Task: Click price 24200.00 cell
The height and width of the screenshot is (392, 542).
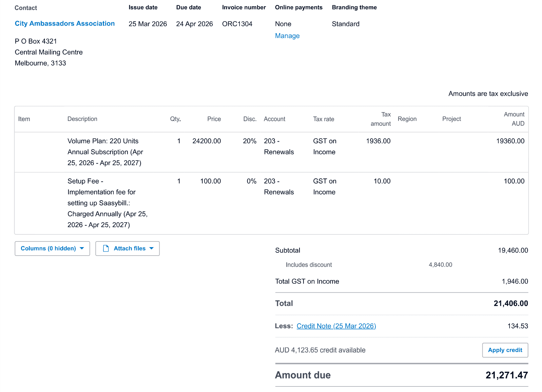Action: [x=206, y=141]
